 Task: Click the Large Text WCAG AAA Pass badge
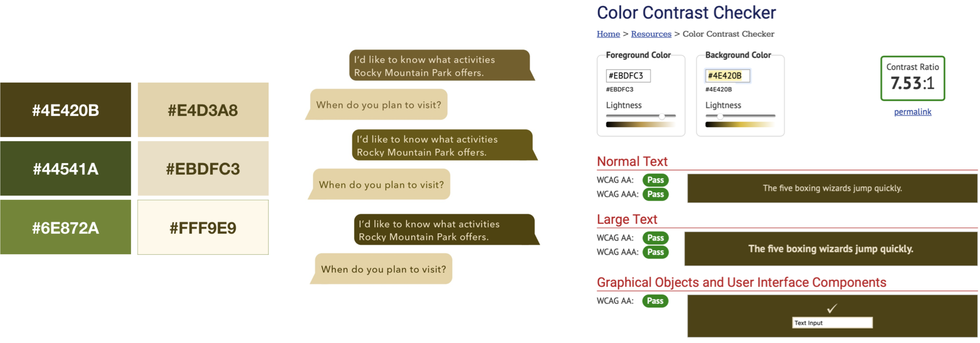pyautogui.click(x=655, y=252)
